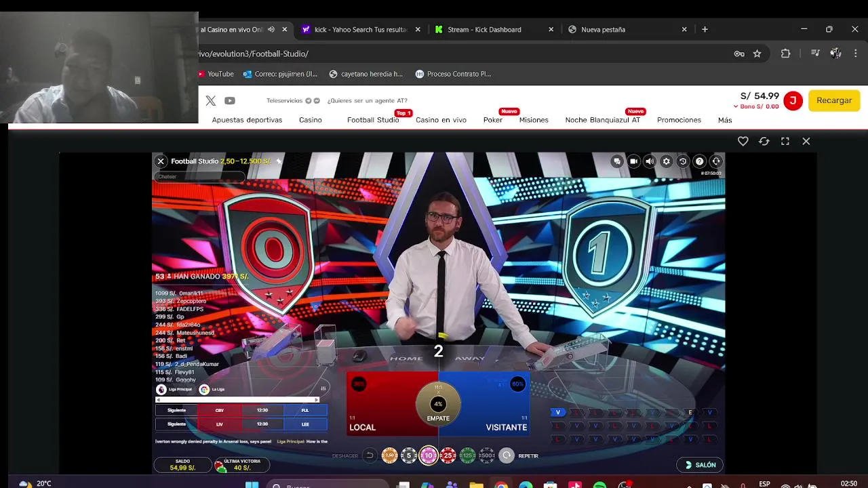Open the Windows Start button
868x488 pixels.
(x=252, y=485)
